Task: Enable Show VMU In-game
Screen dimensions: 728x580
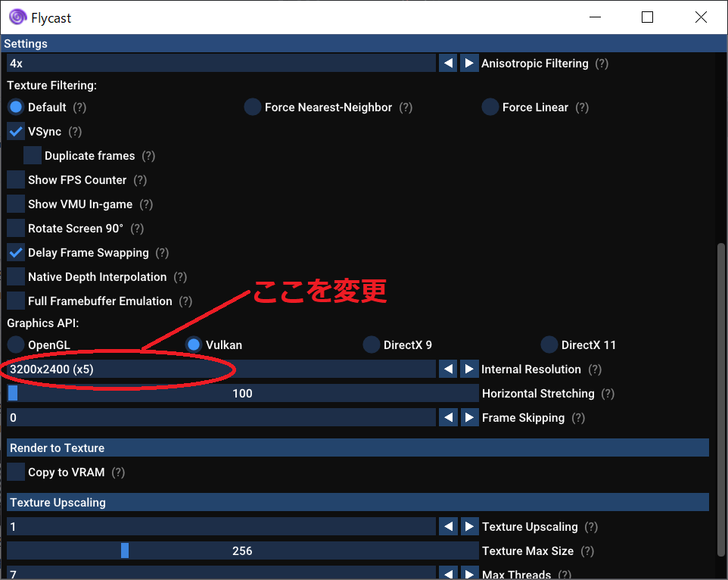Action: [16, 204]
